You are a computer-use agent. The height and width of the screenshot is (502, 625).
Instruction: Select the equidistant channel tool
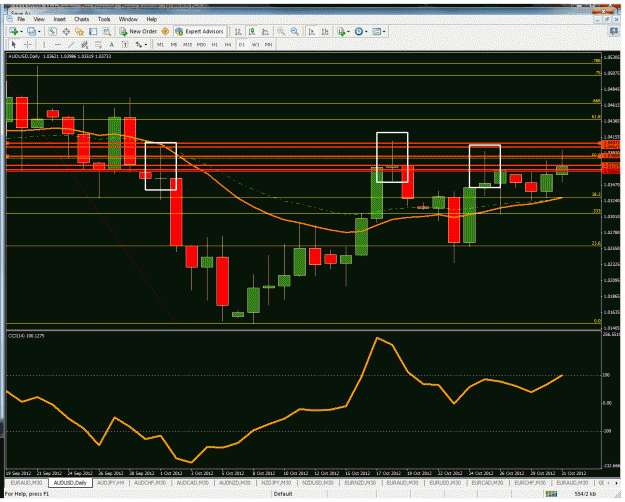[85, 44]
